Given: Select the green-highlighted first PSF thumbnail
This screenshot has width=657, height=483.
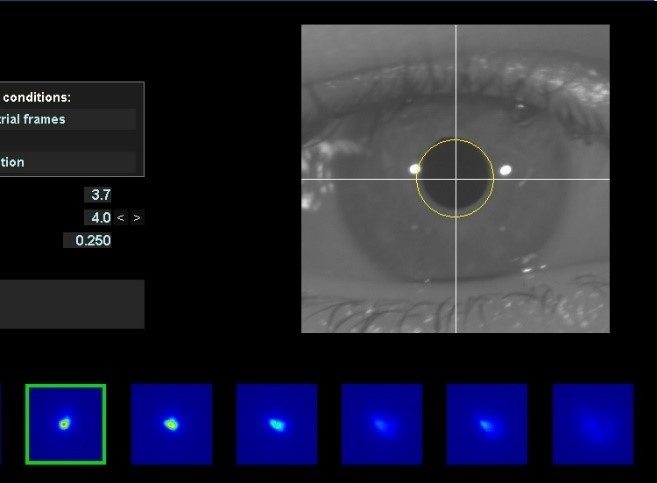Looking at the screenshot, I should pos(66,424).
